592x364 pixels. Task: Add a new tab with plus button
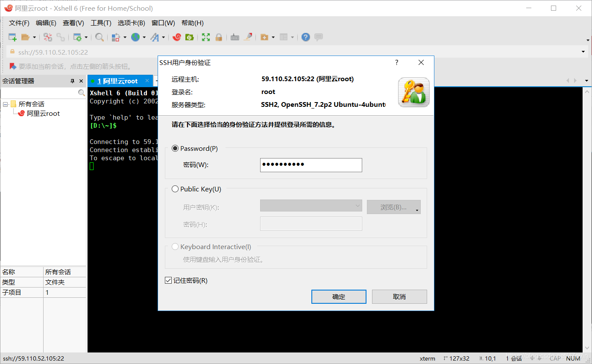tap(156, 81)
